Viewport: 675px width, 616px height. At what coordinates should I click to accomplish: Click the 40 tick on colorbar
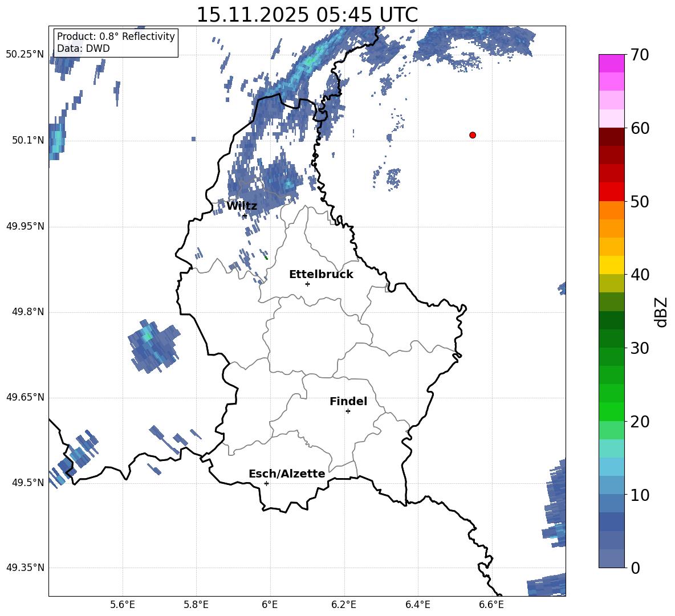pos(639,275)
